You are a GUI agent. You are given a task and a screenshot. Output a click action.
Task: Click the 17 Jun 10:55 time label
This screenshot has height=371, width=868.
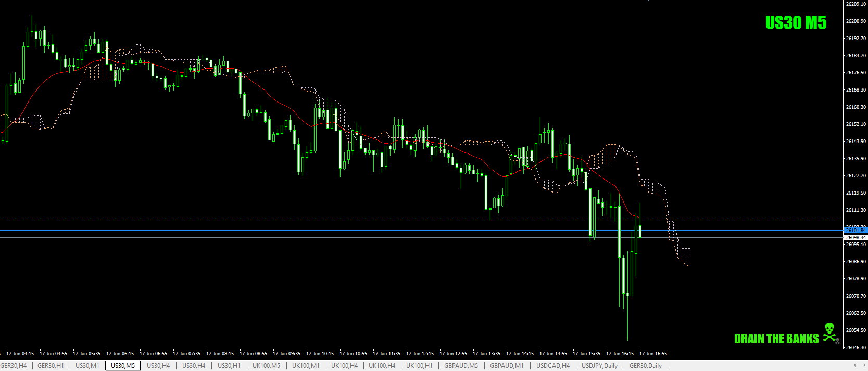[353, 354]
